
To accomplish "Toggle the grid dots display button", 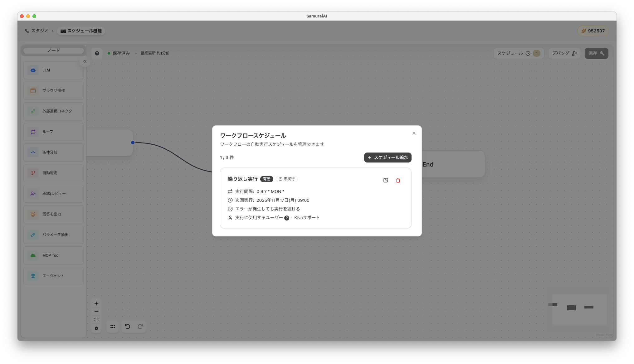I will (113, 326).
